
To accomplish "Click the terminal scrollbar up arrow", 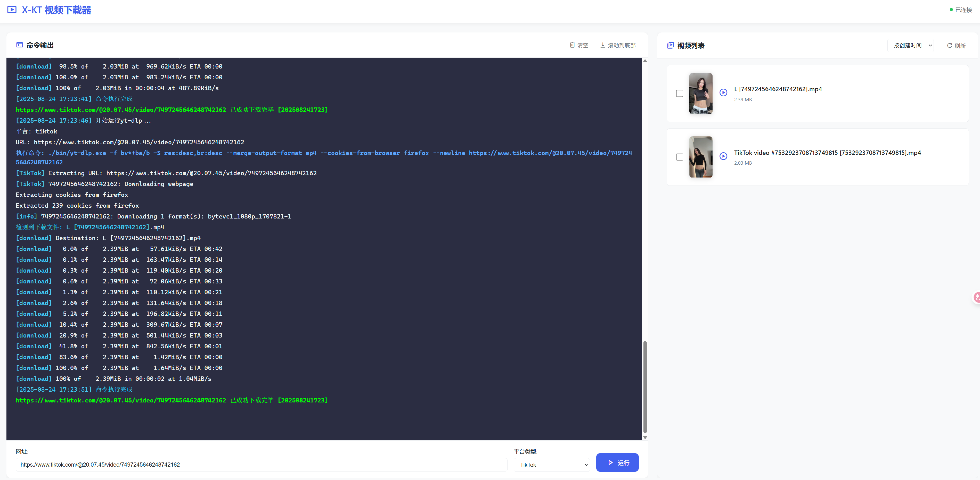I will click(x=645, y=61).
